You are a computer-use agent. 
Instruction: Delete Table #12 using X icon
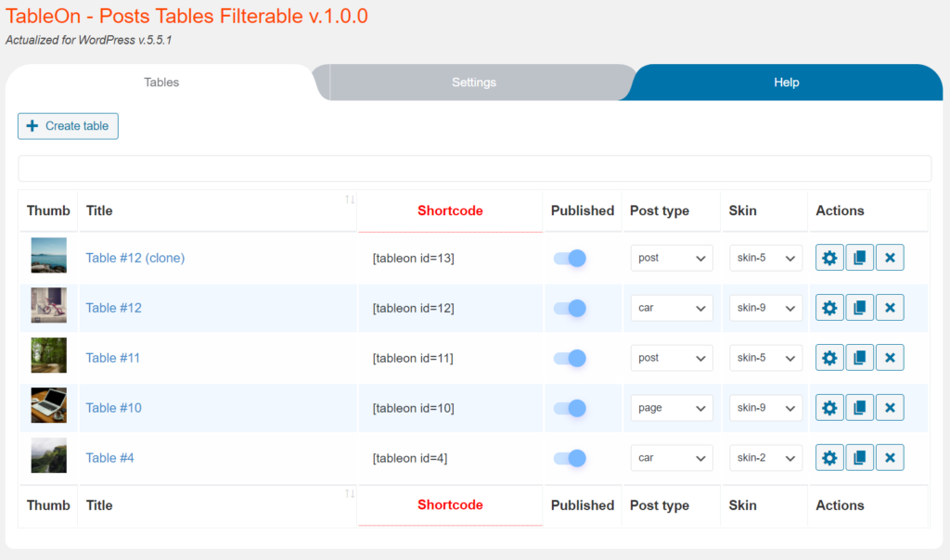890,308
